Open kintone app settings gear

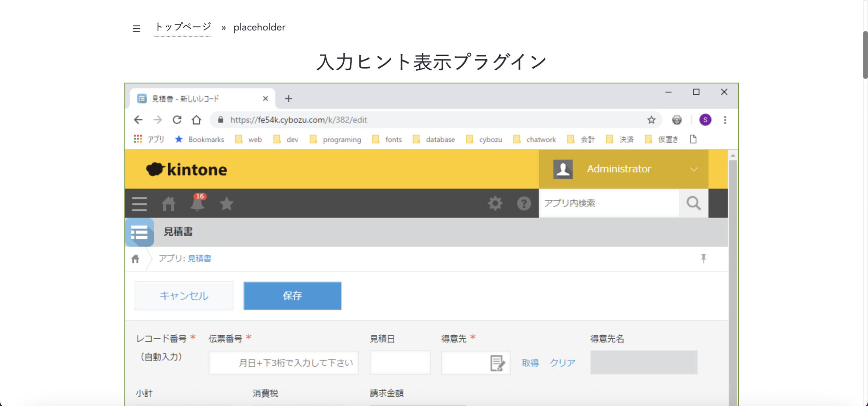click(x=495, y=204)
